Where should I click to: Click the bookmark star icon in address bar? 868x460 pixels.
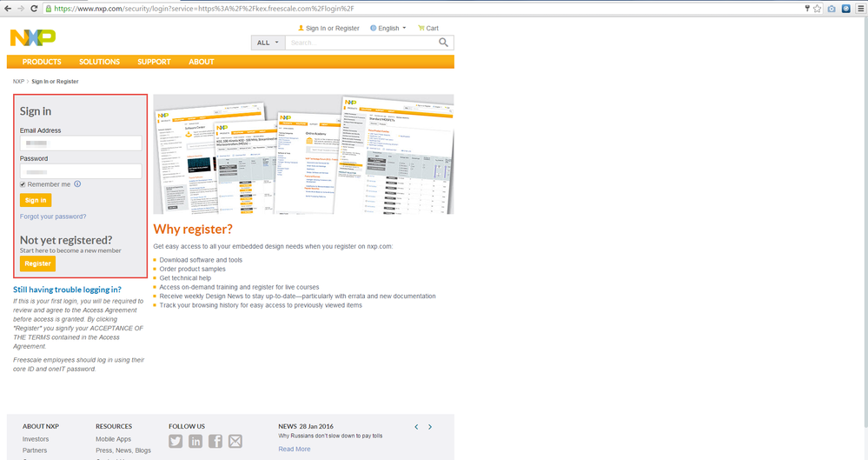pyautogui.click(x=817, y=9)
